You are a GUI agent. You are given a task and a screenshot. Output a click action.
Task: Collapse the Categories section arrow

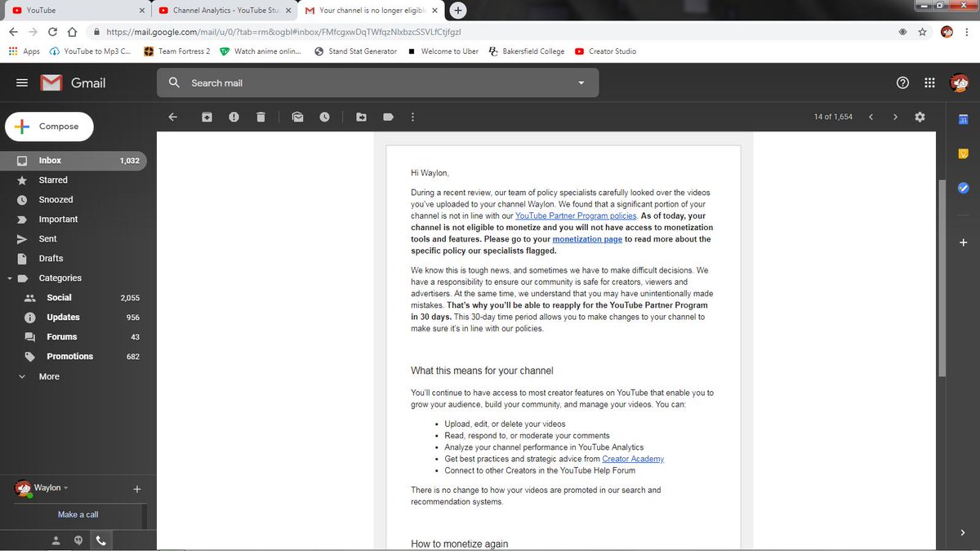10,278
